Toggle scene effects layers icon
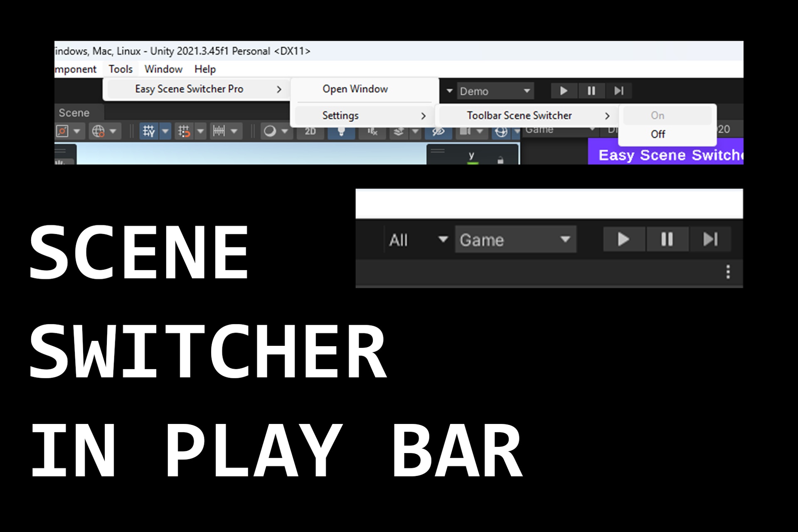 click(x=399, y=132)
